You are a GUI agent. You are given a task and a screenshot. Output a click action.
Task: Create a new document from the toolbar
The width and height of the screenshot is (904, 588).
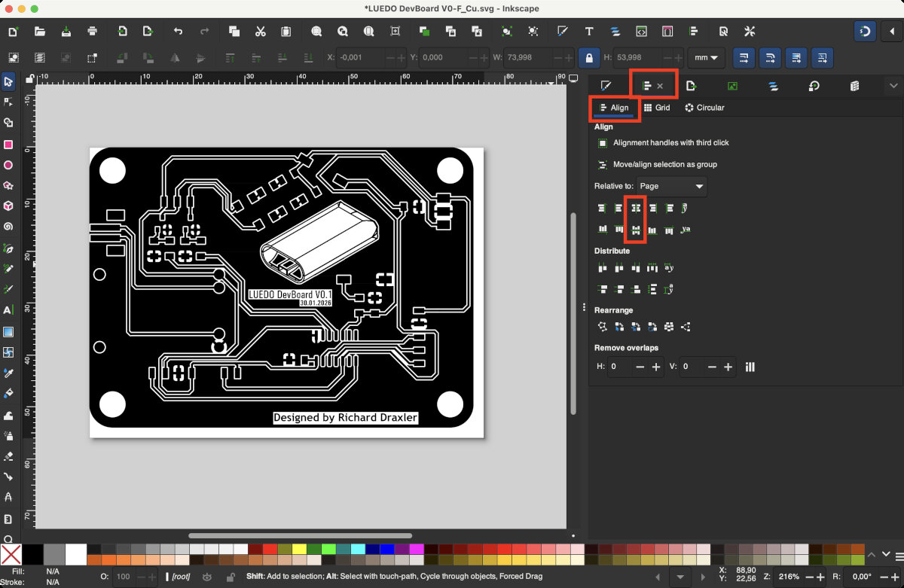pos(13,32)
